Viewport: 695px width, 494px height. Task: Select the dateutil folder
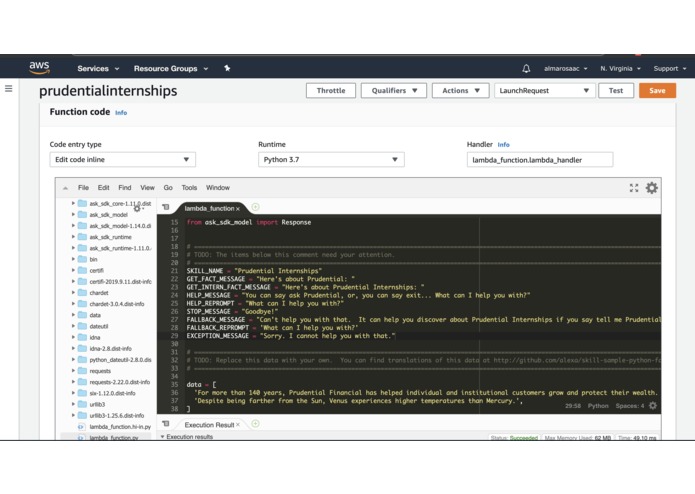(x=98, y=326)
